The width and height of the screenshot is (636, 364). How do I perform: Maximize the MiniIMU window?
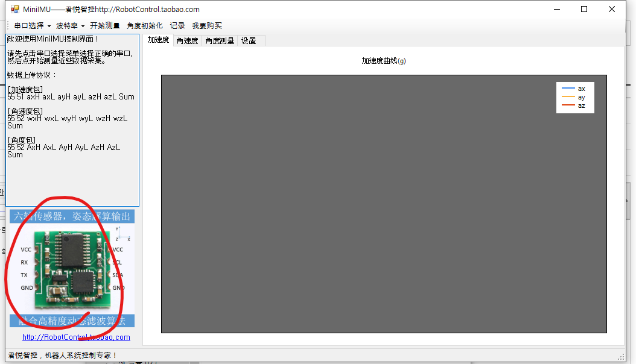584,9
